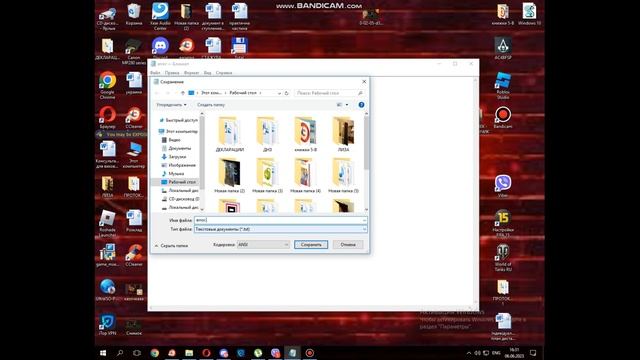The image size is (640, 360).
Task: Select the iTop VPN desktop icon
Action: 107,324
